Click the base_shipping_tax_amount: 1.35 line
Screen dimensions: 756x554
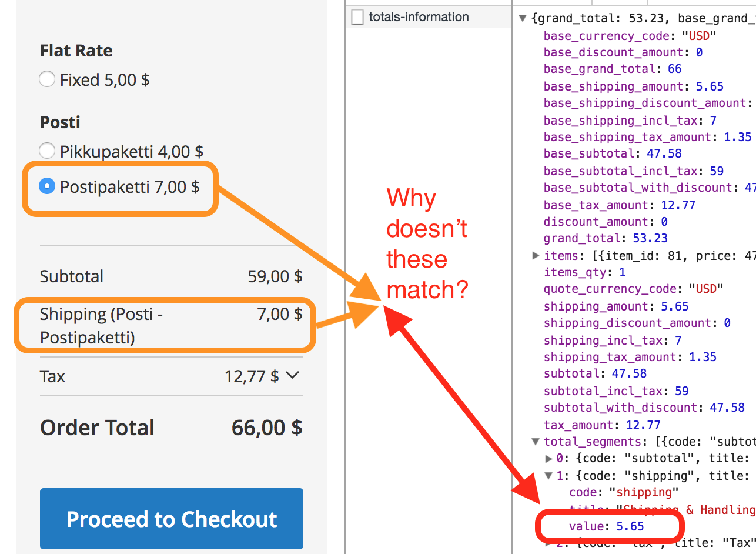point(647,137)
